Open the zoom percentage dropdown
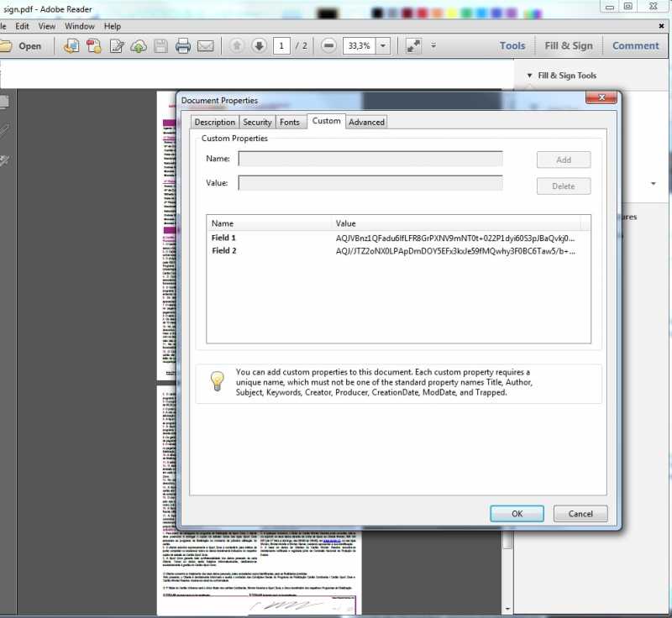 click(x=383, y=45)
